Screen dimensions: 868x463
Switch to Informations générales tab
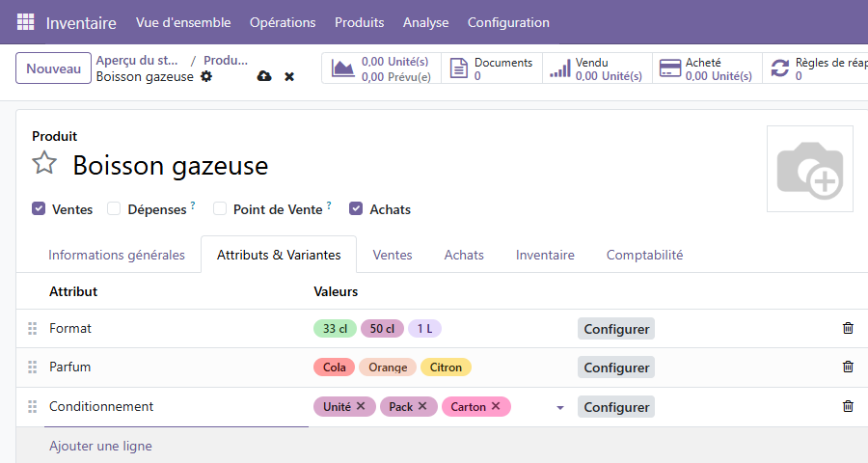tap(117, 255)
